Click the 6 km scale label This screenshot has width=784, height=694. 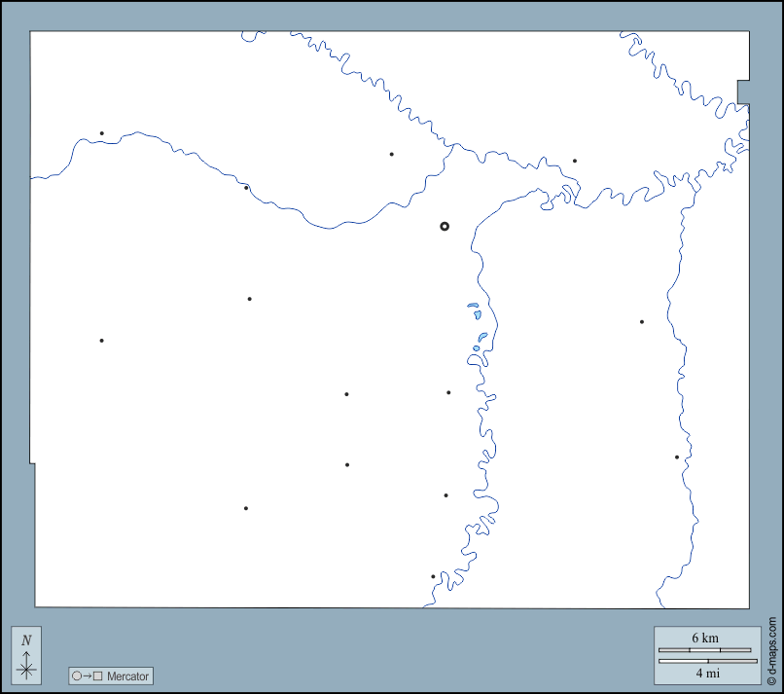705,638
